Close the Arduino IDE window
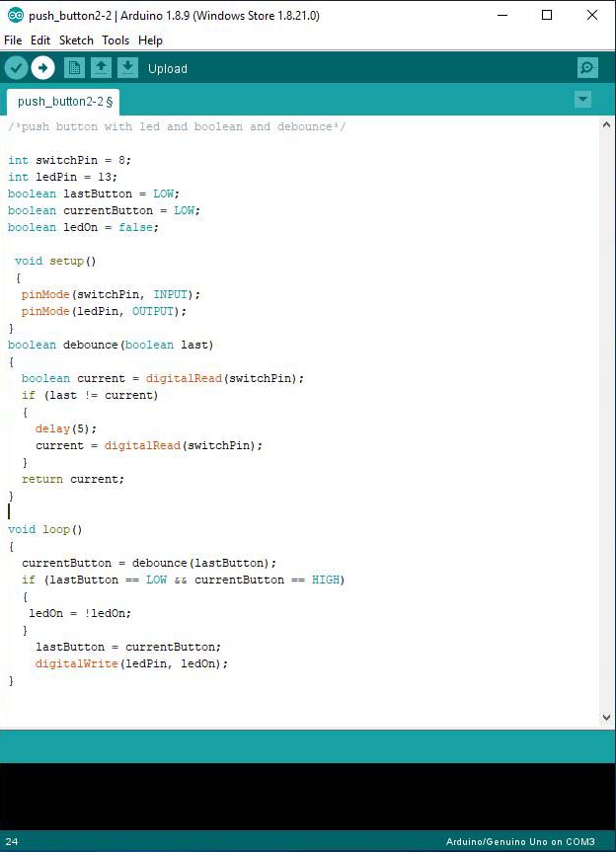616x852 pixels. [592, 15]
